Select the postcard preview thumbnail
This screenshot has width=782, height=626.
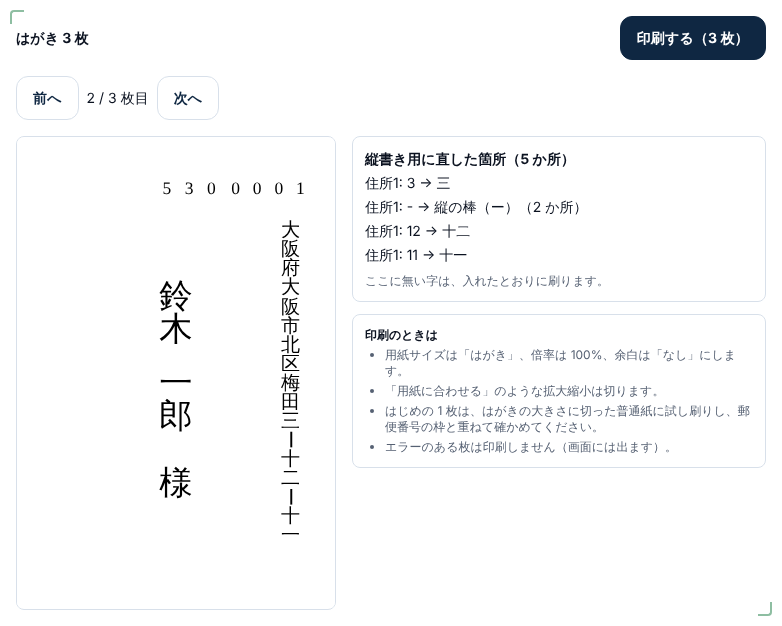click(x=176, y=373)
